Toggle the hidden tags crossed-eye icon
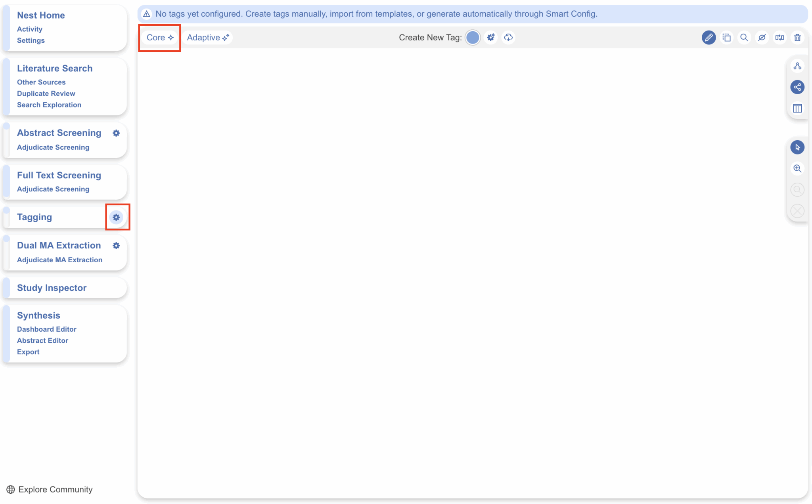Viewport: 812px width, 504px height. [x=762, y=38]
